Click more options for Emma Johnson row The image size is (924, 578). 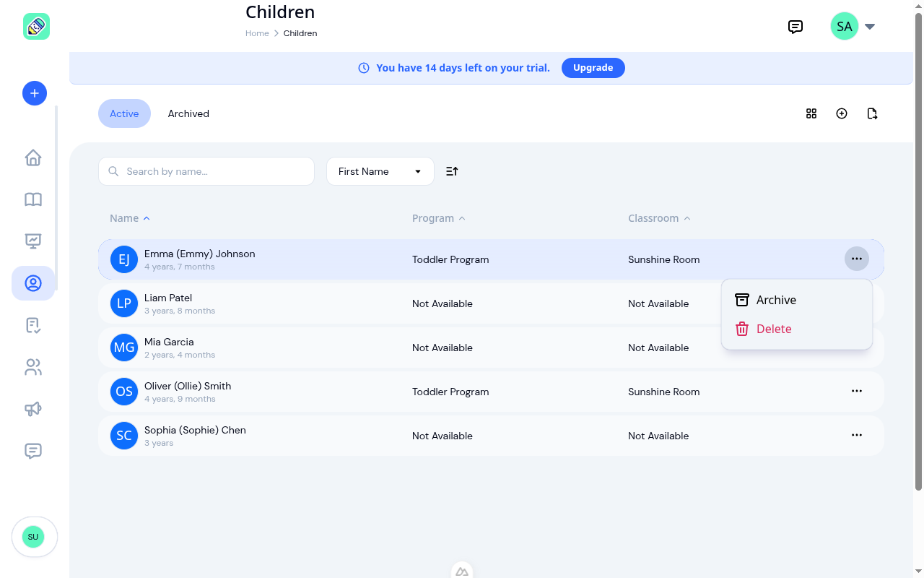tap(857, 259)
